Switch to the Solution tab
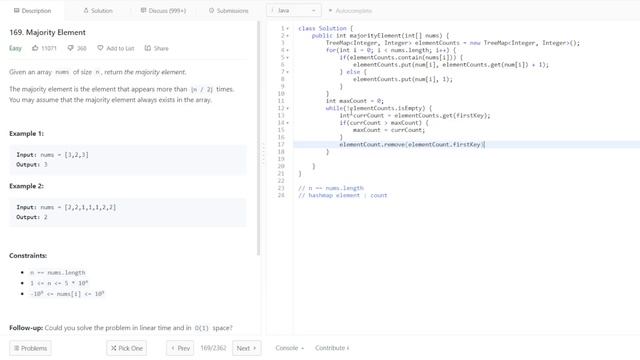640x360 pixels. [x=98, y=11]
